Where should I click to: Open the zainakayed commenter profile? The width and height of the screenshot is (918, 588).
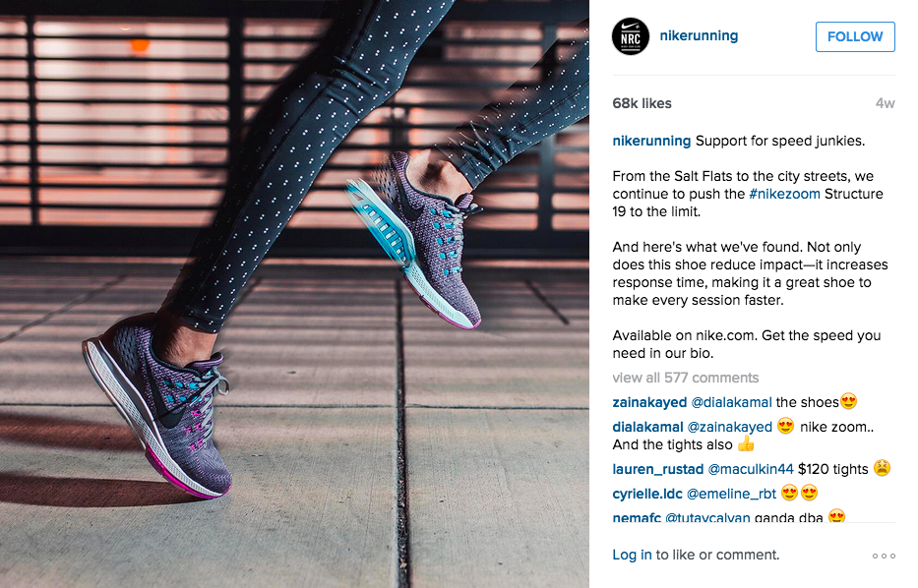[x=649, y=402]
